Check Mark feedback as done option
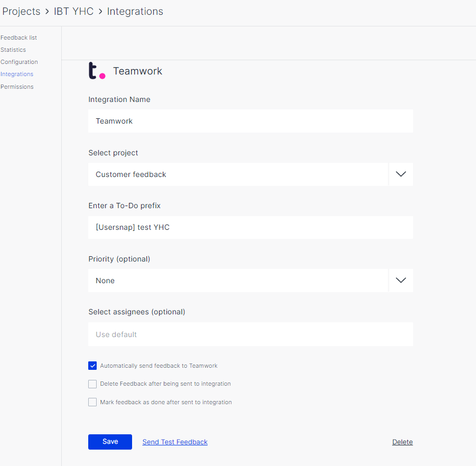476x466 pixels. [92, 402]
